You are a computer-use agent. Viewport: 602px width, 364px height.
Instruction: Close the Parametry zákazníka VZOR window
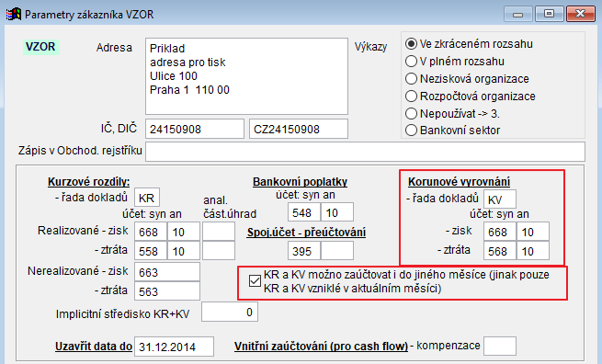point(581,14)
